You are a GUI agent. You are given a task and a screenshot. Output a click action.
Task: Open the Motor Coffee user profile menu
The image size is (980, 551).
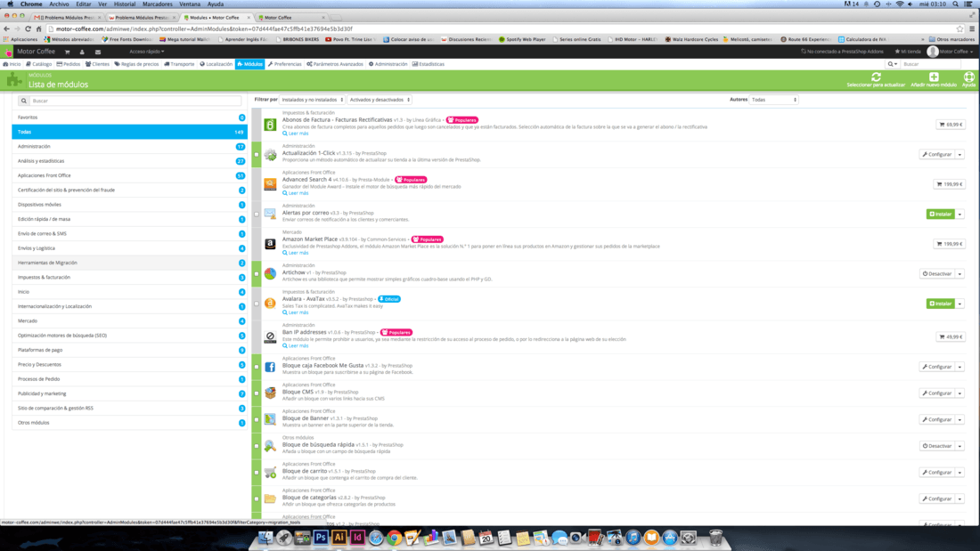[950, 52]
